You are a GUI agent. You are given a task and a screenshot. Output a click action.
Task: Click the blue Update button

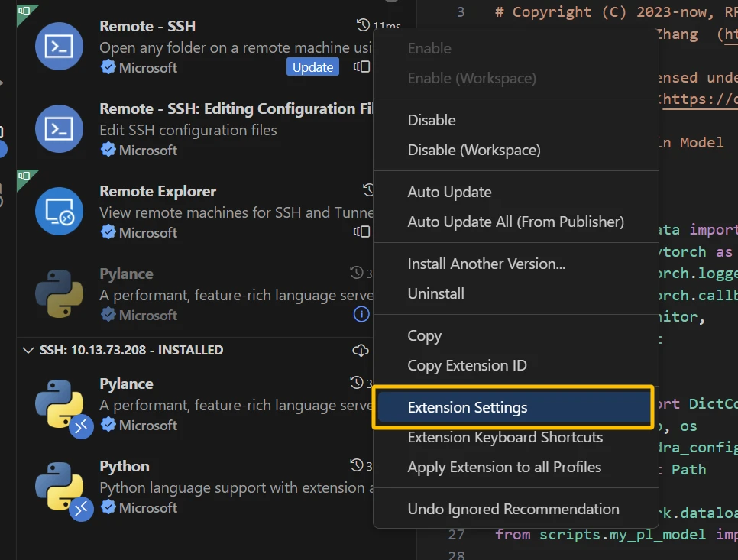(x=312, y=67)
